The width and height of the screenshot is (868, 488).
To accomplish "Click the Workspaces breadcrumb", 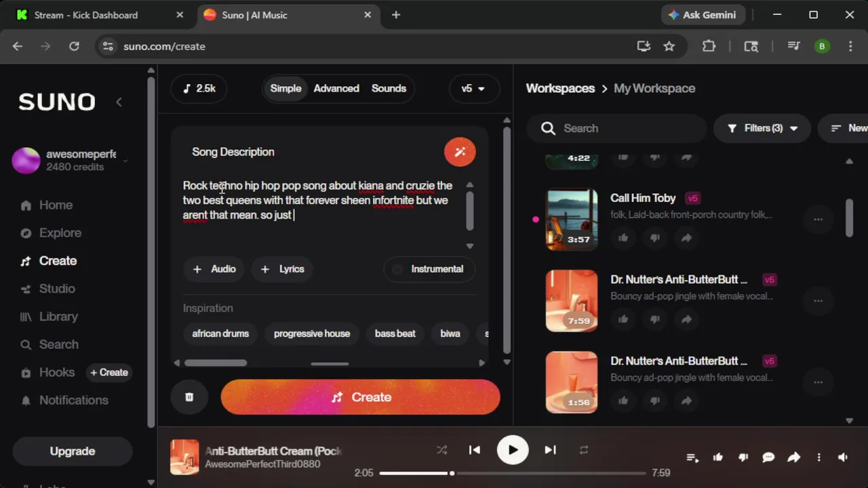I will 560,88.
